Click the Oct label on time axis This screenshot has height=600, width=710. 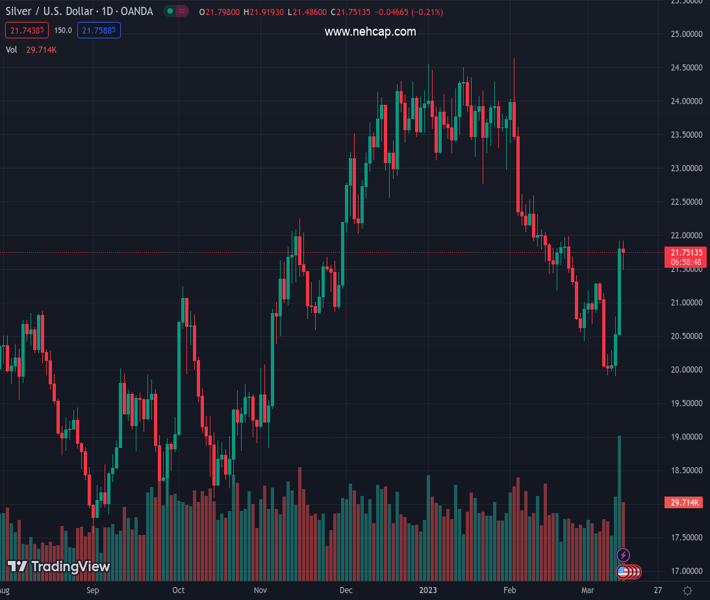click(x=178, y=591)
